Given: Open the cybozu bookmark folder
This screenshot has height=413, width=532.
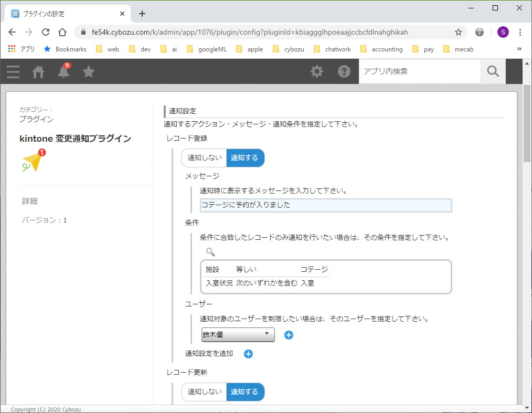Looking at the screenshot, I should (289, 49).
